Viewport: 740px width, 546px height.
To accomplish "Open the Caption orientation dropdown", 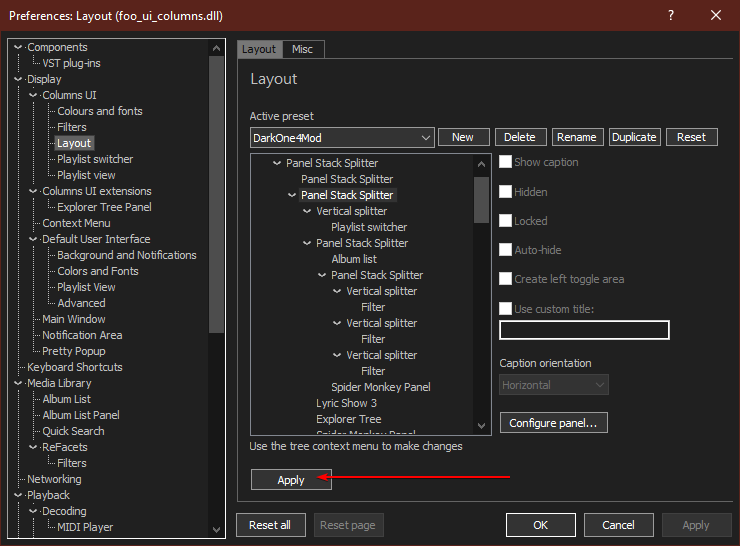I will [599, 385].
